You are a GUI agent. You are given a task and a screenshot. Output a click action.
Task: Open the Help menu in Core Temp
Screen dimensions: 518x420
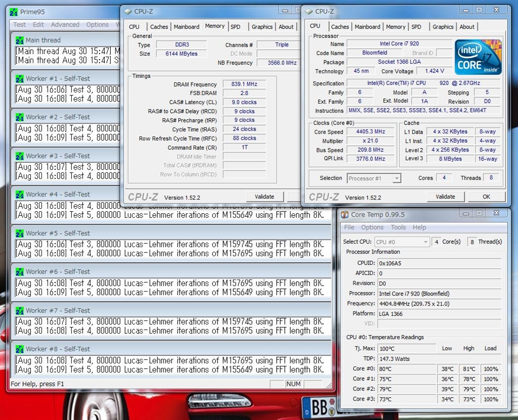(x=419, y=227)
